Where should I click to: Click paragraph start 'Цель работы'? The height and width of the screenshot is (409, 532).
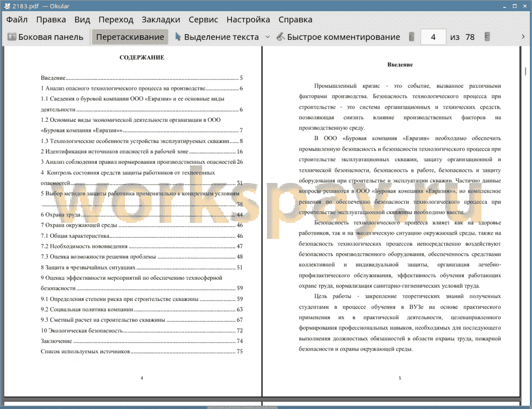click(332, 296)
